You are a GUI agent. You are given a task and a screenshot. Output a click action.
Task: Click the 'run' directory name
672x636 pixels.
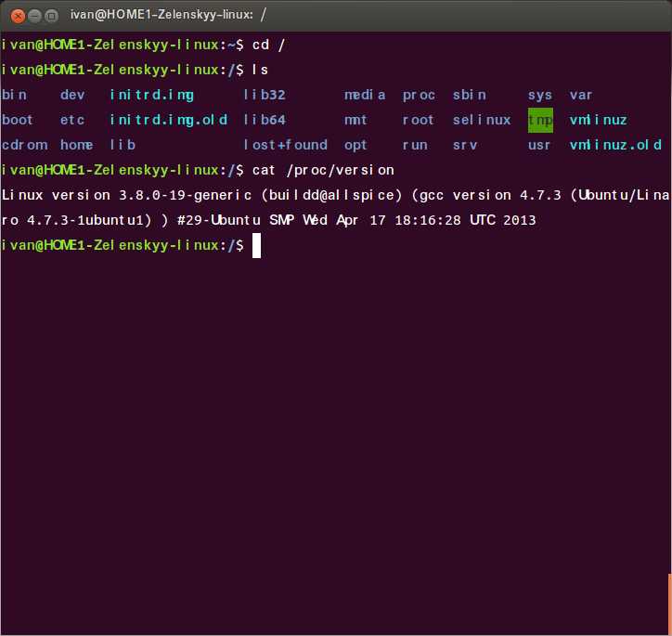(x=415, y=145)
